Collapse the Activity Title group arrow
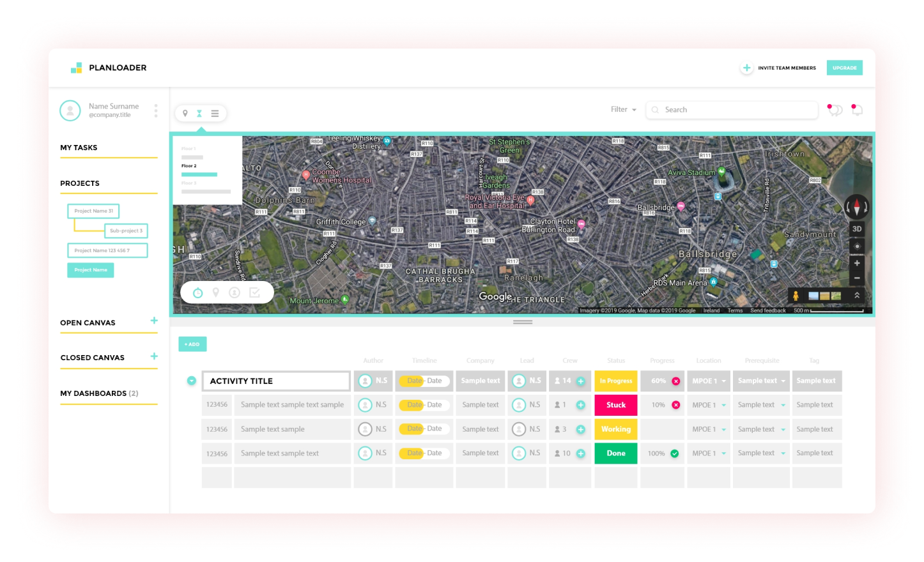Viewport: 924px width, 562px height. click(191, 381)
